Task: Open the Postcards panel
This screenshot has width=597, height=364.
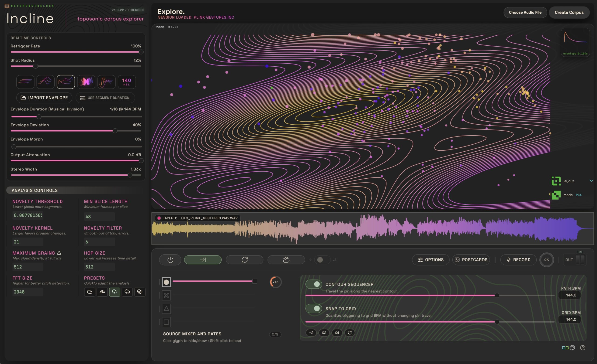Action: [471, 259]
